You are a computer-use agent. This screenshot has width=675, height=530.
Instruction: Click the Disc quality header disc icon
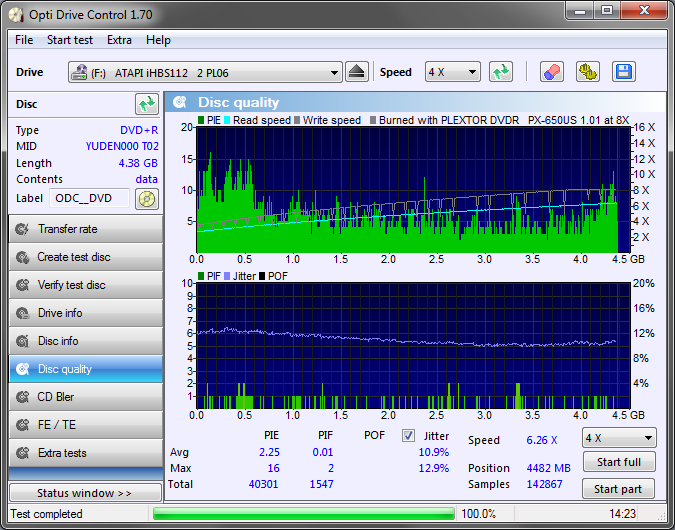click(x=180, y=102)
